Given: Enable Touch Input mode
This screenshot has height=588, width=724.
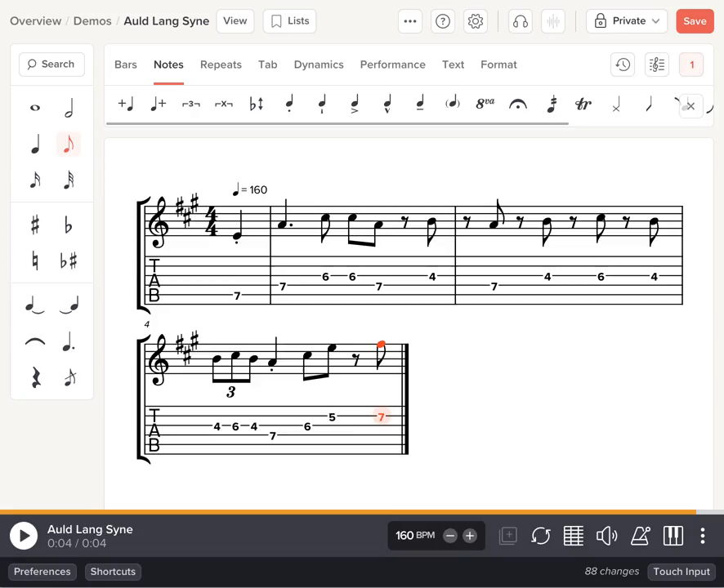Looking at the screenshot, I should 681,571.
